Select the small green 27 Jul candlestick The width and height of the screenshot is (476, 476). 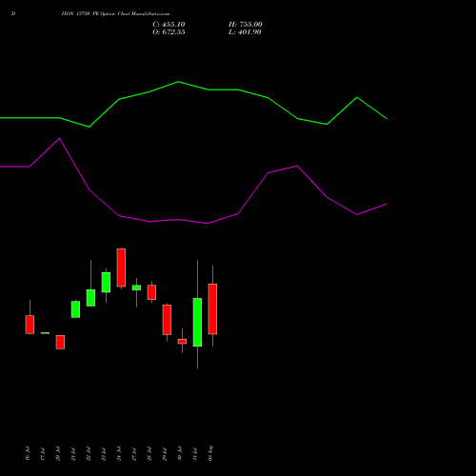click(x=136, y=288)
